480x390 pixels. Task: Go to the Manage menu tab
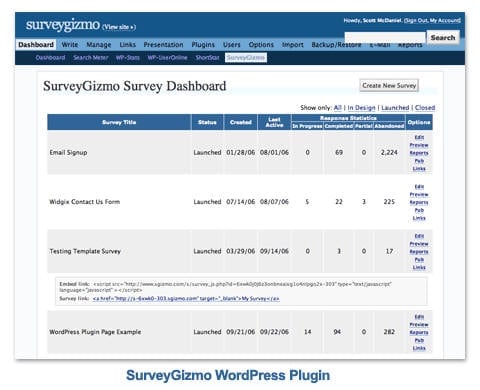click(99, 45)
